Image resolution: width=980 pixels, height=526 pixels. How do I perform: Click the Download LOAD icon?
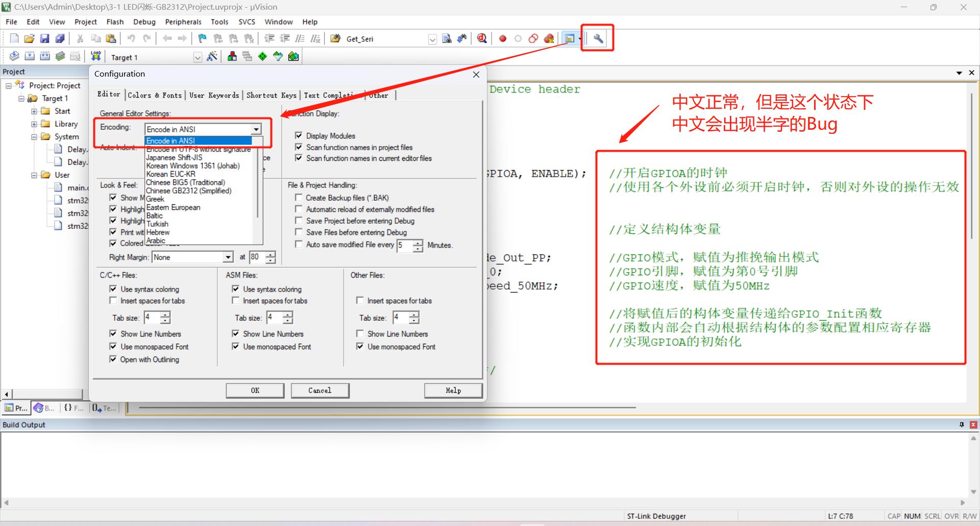tap(95, 56)
